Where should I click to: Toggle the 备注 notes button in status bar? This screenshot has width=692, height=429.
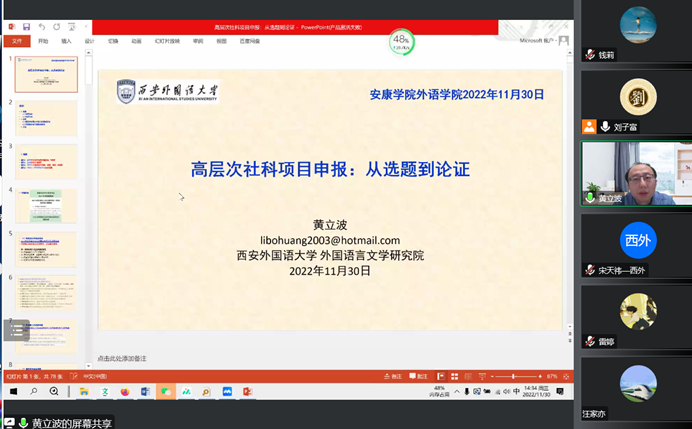pos(394,376)
